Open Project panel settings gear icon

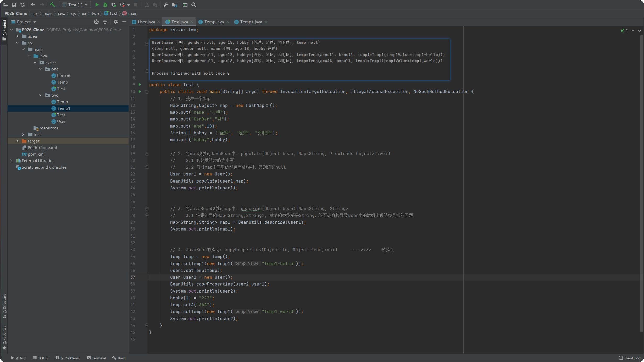115,22
